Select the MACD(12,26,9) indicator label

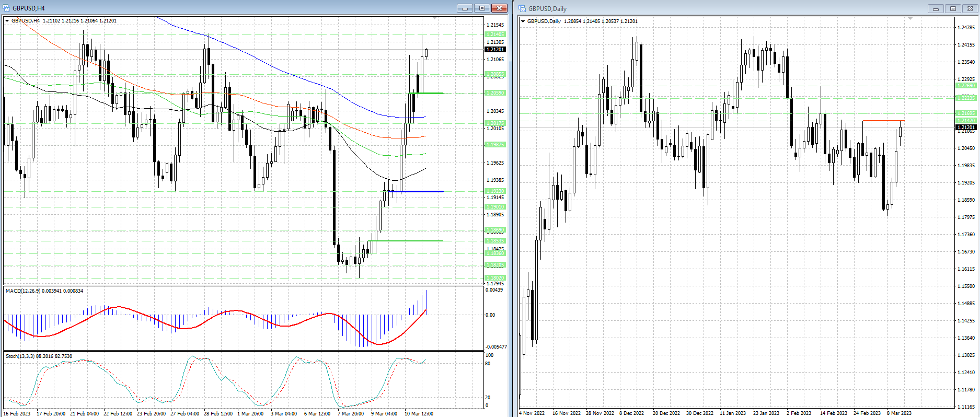click(25, 291)
